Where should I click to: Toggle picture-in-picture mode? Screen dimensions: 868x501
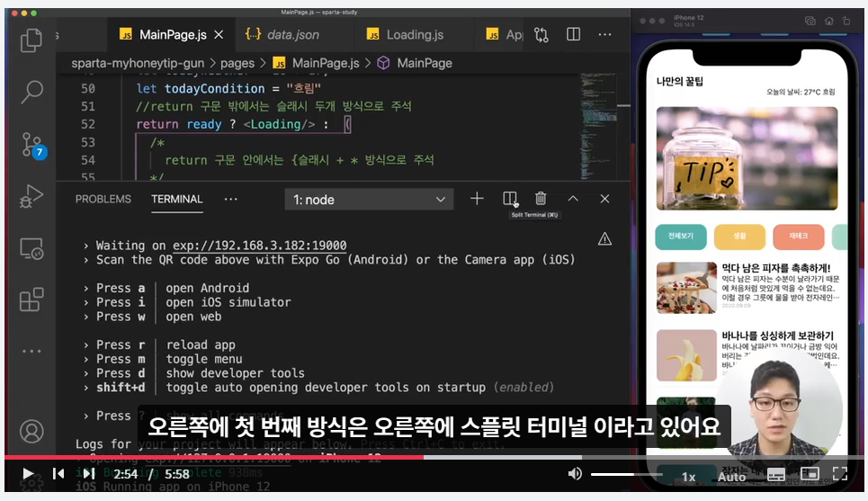coord(810,474)
